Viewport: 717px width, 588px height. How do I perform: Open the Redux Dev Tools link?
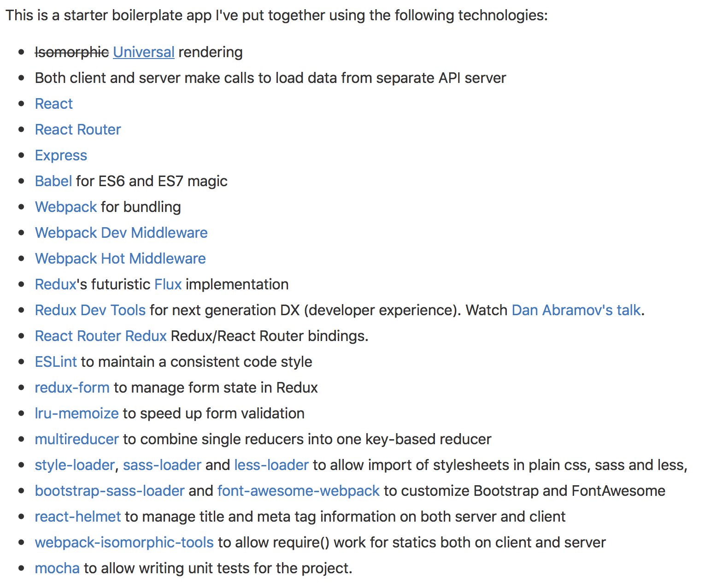[90, 310]
